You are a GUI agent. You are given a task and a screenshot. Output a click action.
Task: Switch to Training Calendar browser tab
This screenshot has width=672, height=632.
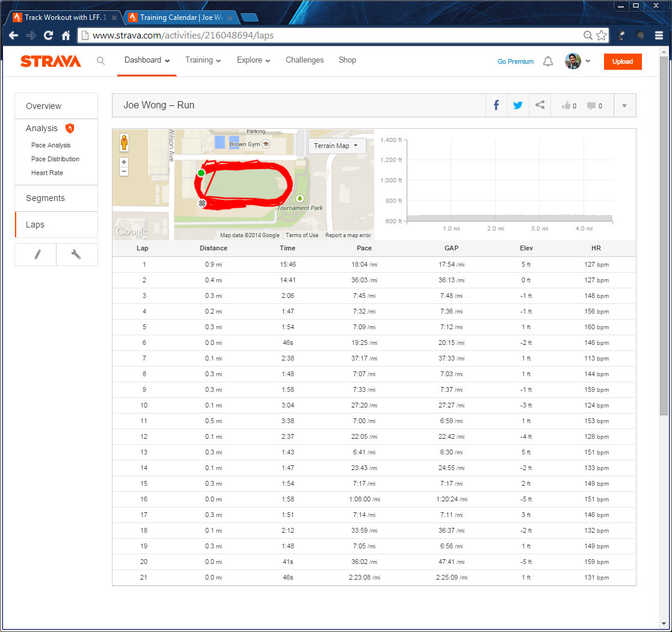pyautogui.click(x=180, y=17)
